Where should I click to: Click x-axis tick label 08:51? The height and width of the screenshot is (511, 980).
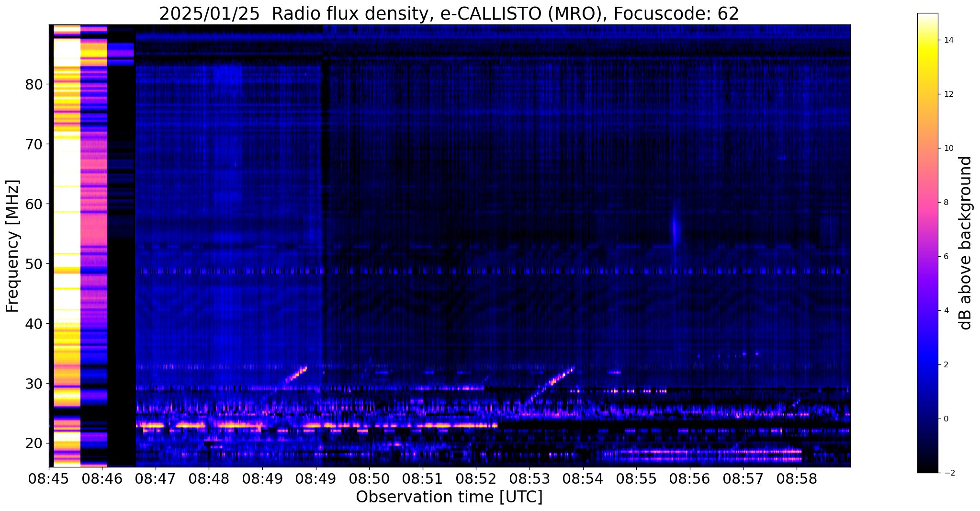[422, 479]
